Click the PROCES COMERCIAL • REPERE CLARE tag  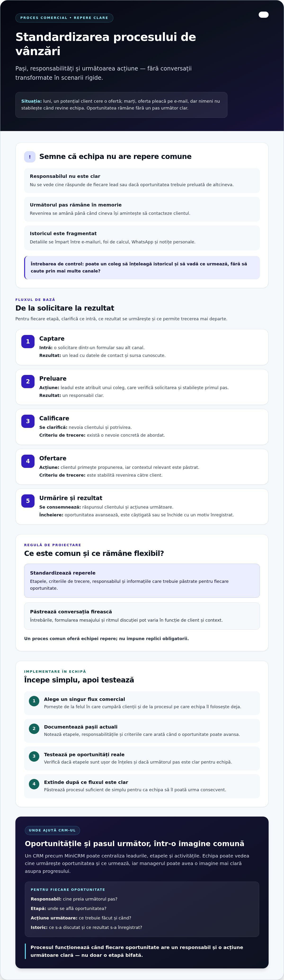(x=64, y=18)
